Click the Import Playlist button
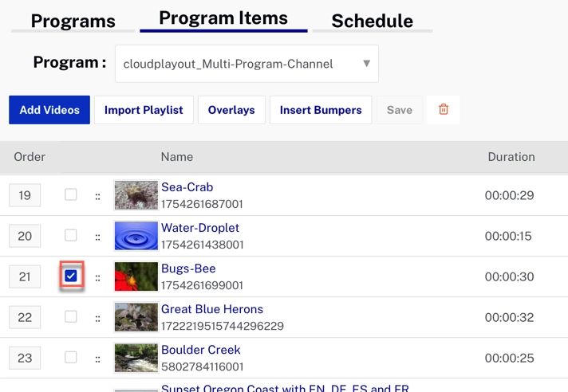This screenshot has width=568, height=392. tap(144, 110)
